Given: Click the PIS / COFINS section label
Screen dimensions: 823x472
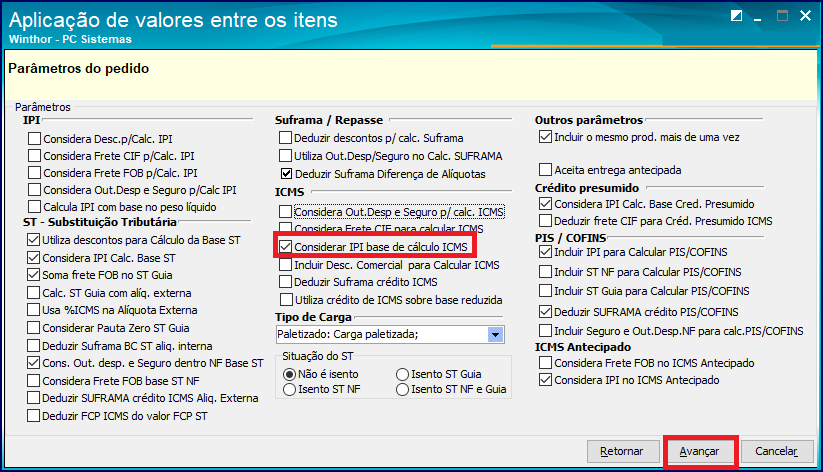Looking at the screenshot, I should [x=571, y=238].
